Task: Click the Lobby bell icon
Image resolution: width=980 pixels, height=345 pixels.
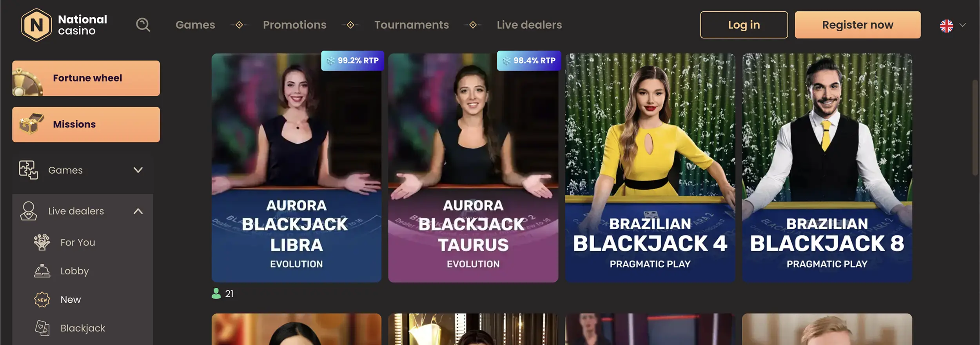Action: coord(42,271)
